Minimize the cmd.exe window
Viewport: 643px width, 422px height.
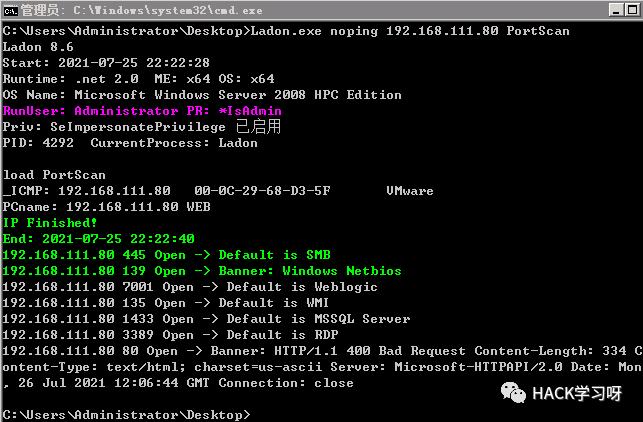tap(616, 10)
